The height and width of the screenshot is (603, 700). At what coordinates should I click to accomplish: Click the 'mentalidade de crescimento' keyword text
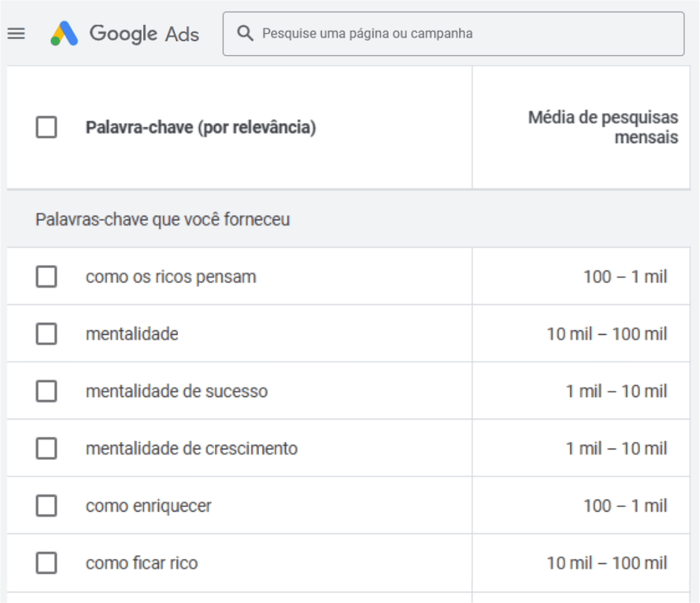tap(192, 449)
